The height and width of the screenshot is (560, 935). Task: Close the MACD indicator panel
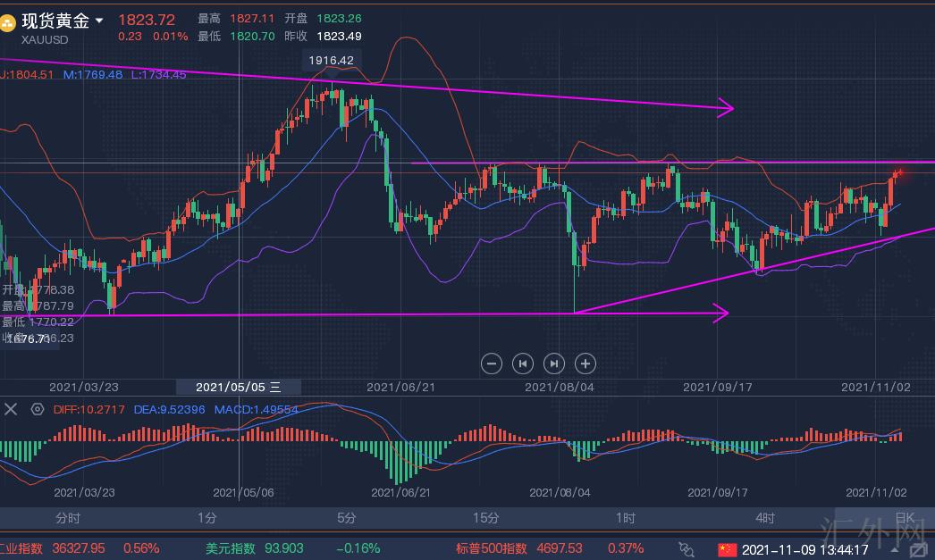click(x=10, y=409)
